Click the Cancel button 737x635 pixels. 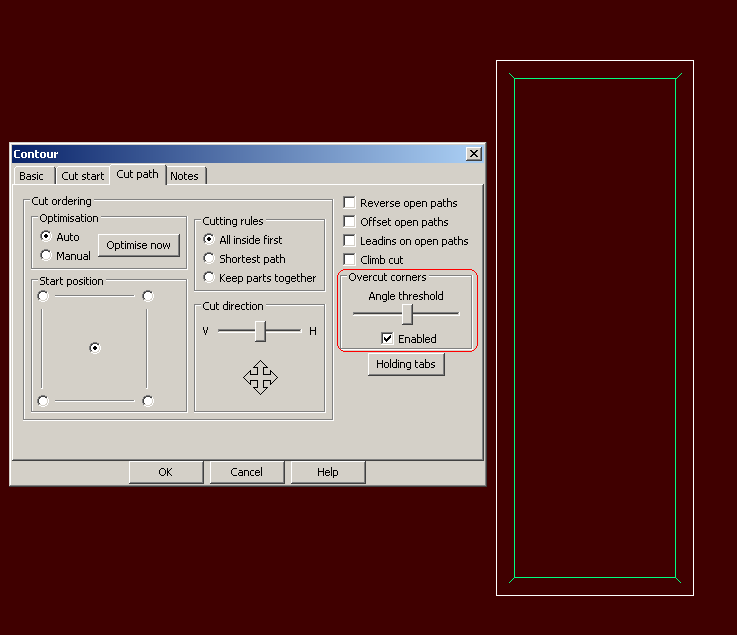pos(247,472)
